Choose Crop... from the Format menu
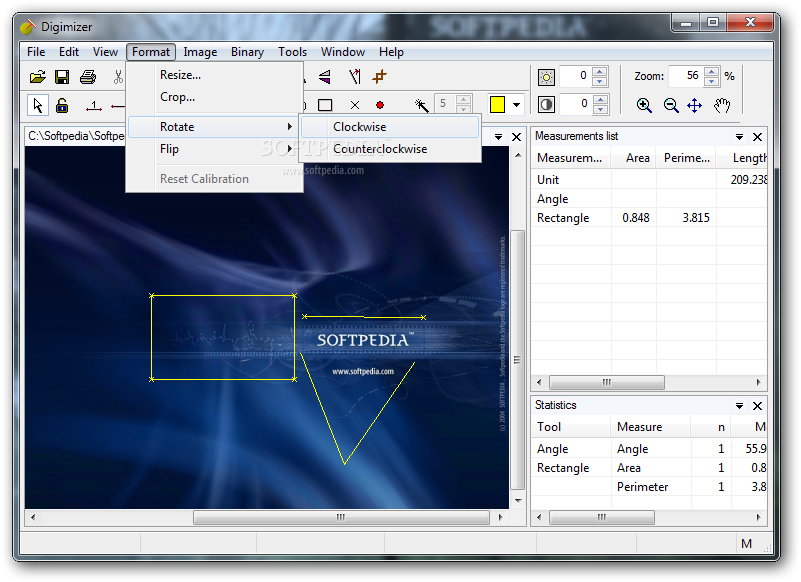Viewport: 801px width, 582px height. 215,97
